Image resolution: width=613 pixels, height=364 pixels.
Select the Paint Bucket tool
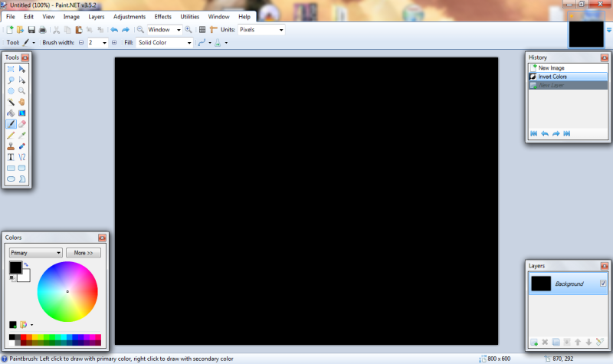(11, 113)
